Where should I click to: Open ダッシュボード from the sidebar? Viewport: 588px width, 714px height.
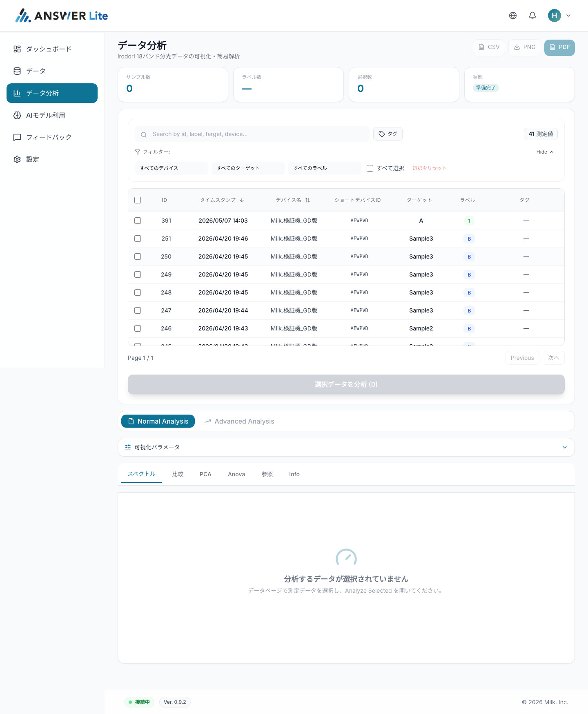(52, 49)
